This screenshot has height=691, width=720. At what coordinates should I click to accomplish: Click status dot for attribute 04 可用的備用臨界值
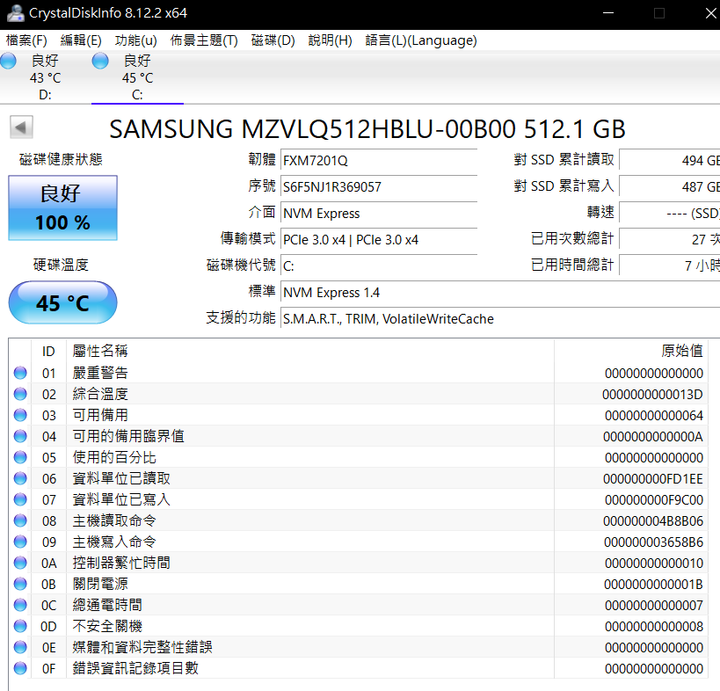click(20, 436)
